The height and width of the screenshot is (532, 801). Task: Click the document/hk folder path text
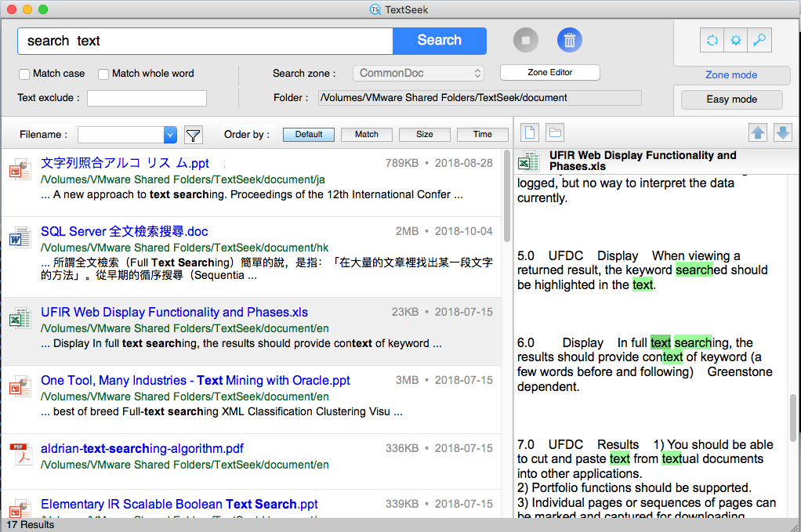[184, 248]
